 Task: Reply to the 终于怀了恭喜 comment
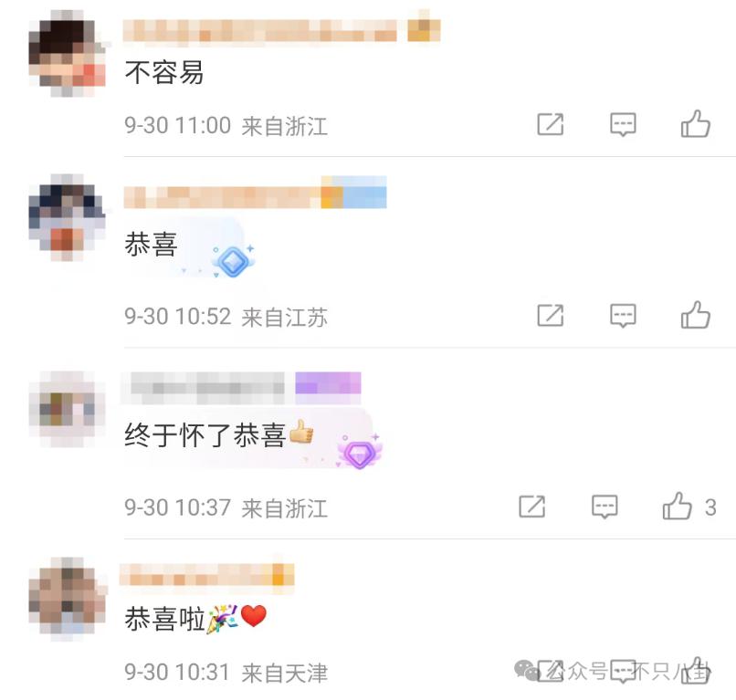click(605, 507)
